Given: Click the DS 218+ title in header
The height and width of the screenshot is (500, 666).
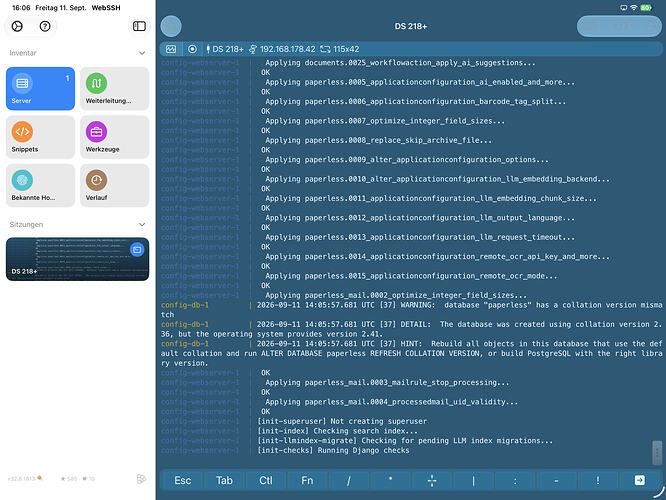Looking at the screenshot, I should point(411,26).
